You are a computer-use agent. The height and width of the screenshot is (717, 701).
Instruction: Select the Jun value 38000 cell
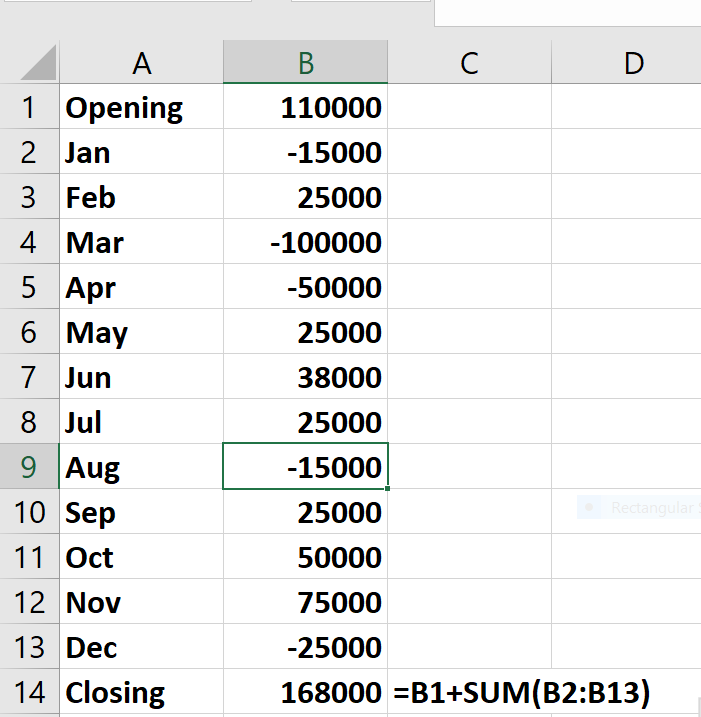305,377
